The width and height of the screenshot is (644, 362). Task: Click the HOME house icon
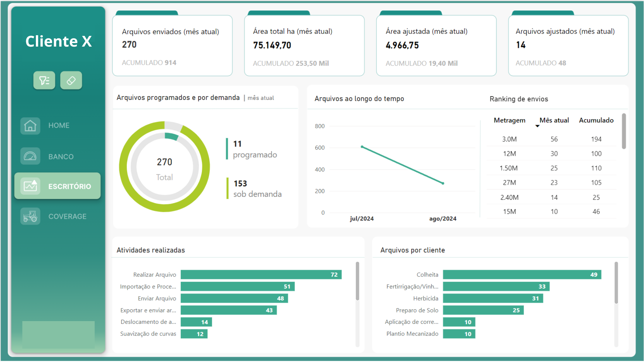(30, 126)
